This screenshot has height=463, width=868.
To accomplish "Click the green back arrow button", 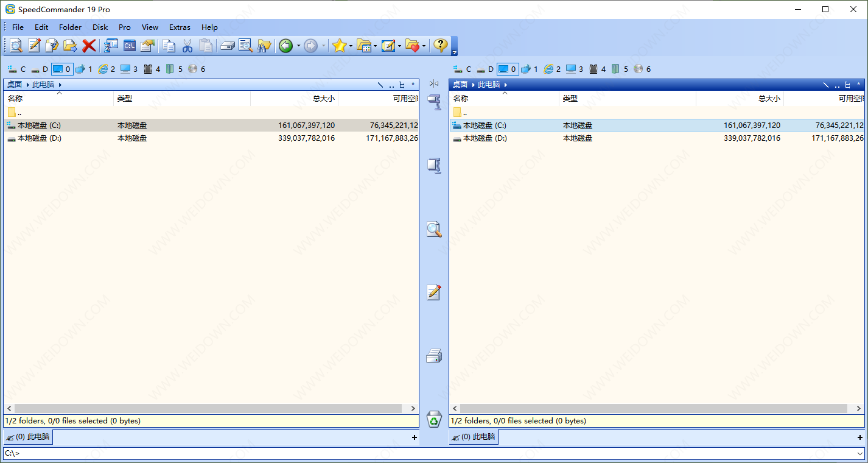I will [x=285, y=46].
